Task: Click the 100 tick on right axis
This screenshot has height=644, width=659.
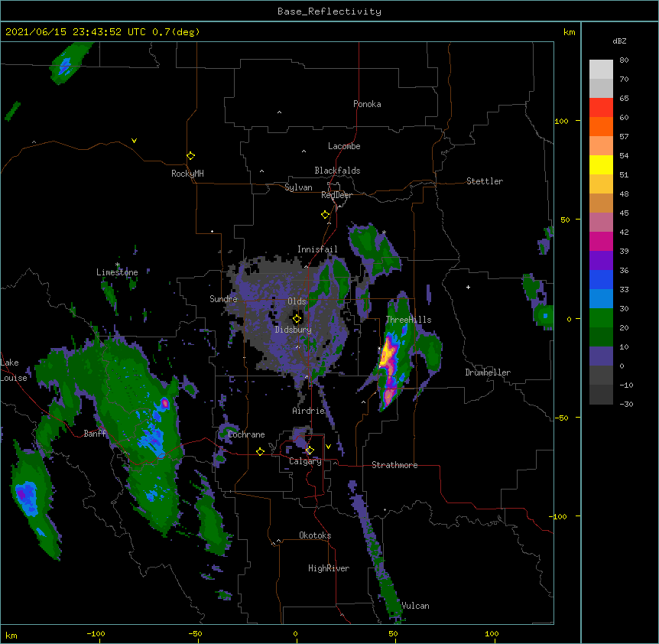Action: pos(561,121)
